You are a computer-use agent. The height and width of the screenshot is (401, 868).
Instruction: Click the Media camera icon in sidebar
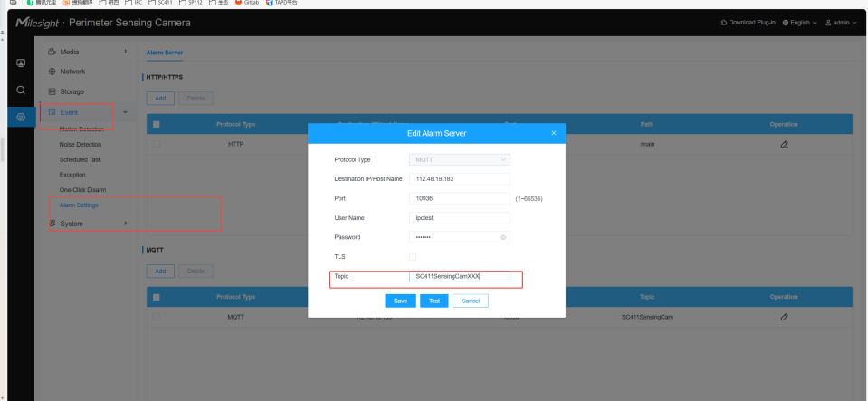tap(52, 52)
